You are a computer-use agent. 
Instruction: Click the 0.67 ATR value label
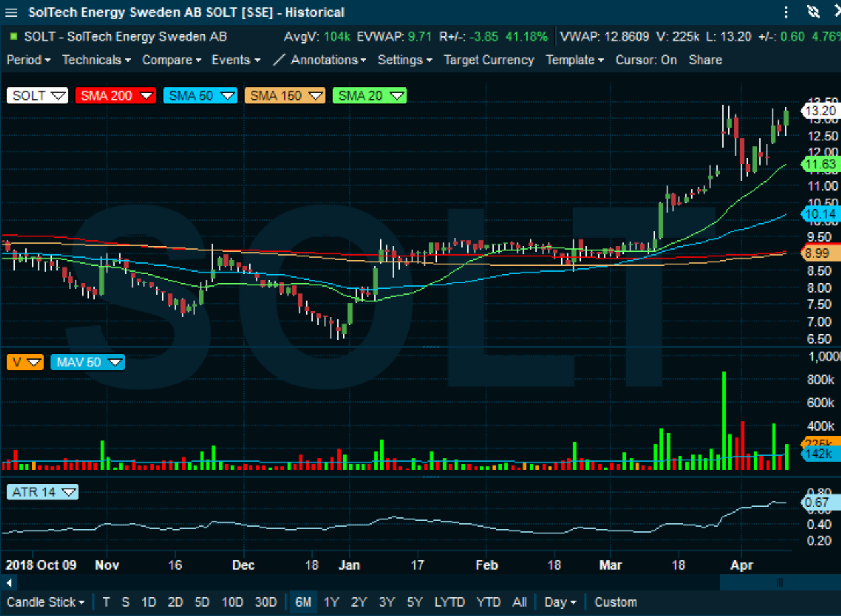[x=822, y=503]
